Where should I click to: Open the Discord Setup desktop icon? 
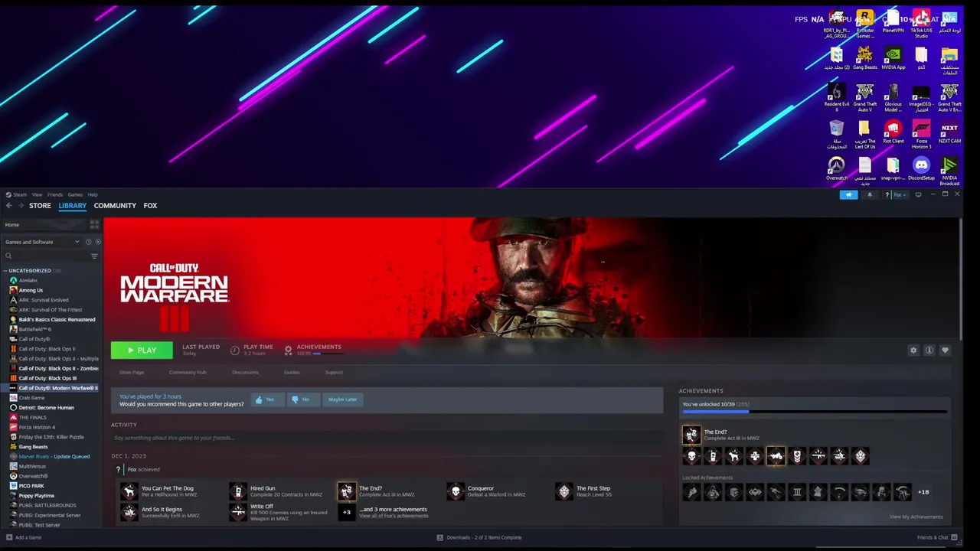coord(921,169)
